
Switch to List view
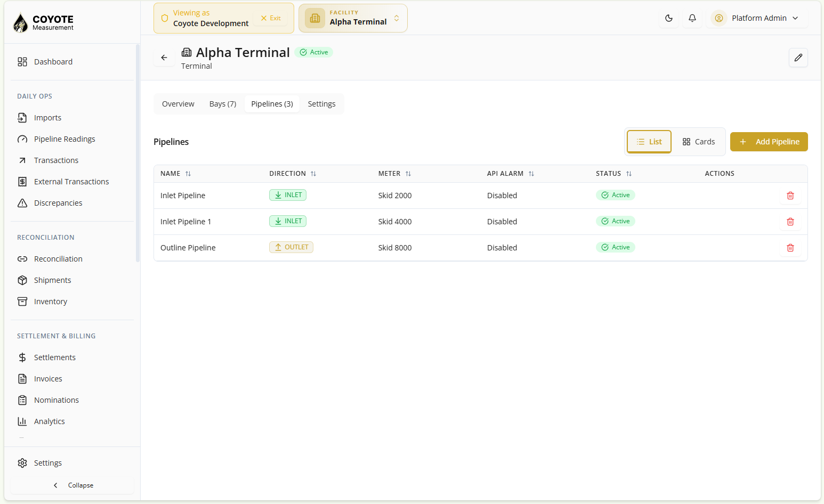coord(649,142)
